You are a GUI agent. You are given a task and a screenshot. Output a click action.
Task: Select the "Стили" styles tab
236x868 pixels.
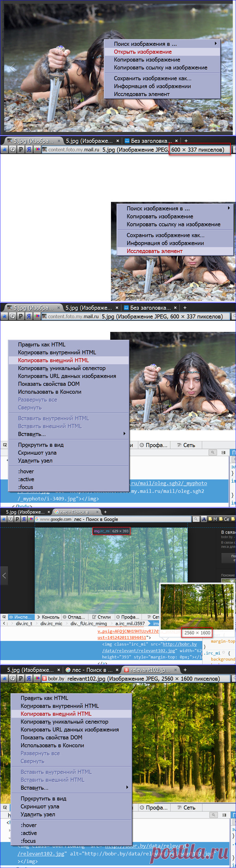[101, 617]
